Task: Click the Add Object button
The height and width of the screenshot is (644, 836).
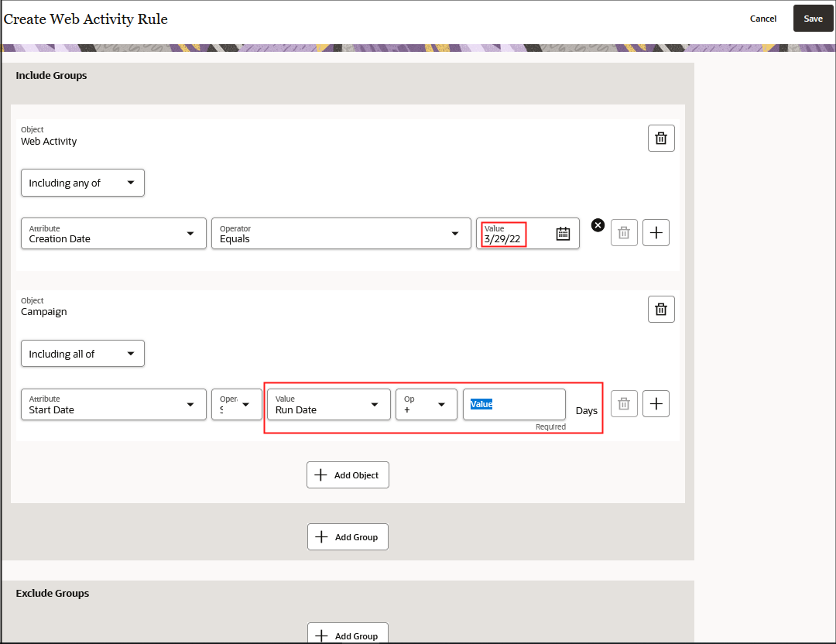Action: tap(348, 475)
